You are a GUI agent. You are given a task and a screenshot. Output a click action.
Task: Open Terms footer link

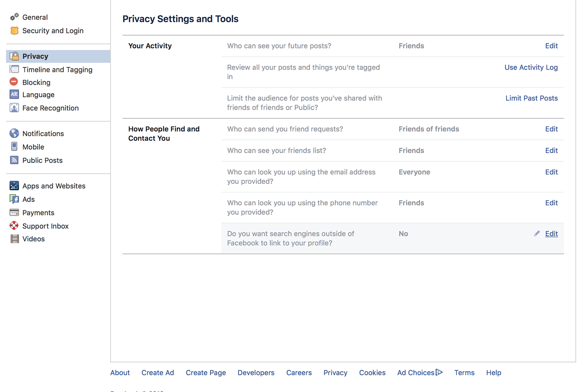pyautogui.click(x=464, y=373)
